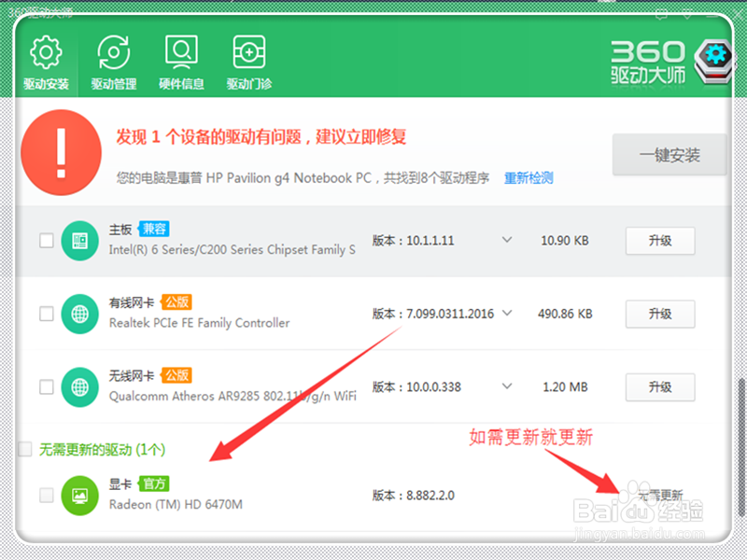Image resolution: width=747 pixels, height=560 pixels.
Task: Click the 版本：8.882.2.0 text
Action: click(413, 496)
